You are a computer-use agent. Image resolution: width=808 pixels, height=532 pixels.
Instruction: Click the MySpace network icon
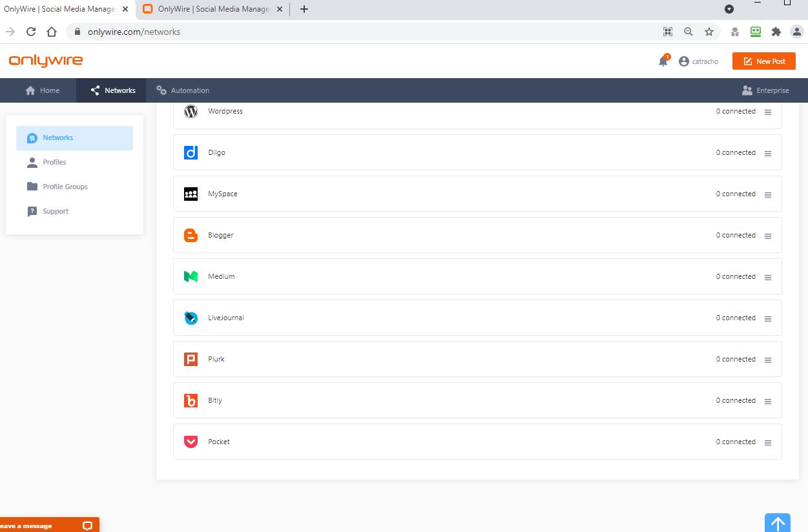(191, 194)
